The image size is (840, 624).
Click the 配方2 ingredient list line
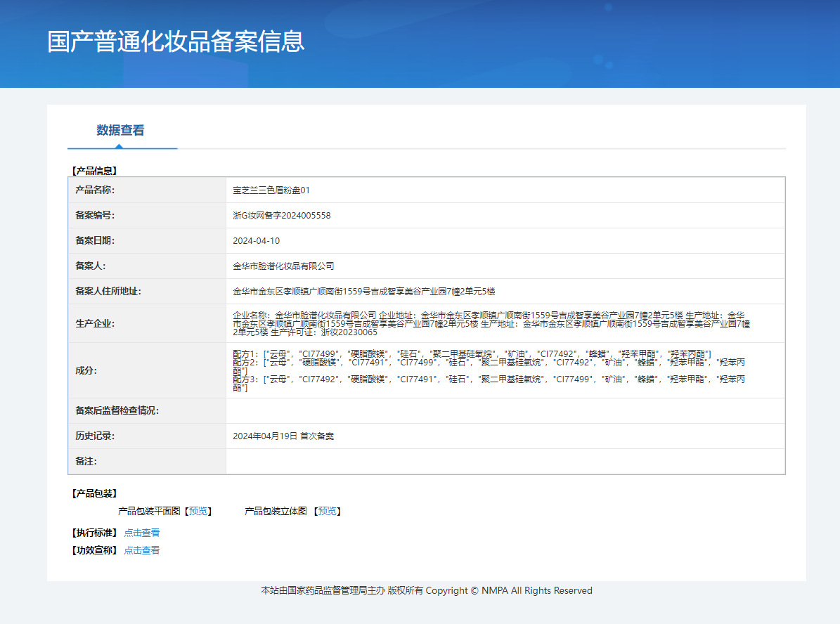pyautogui.click(x=489, y=366)
